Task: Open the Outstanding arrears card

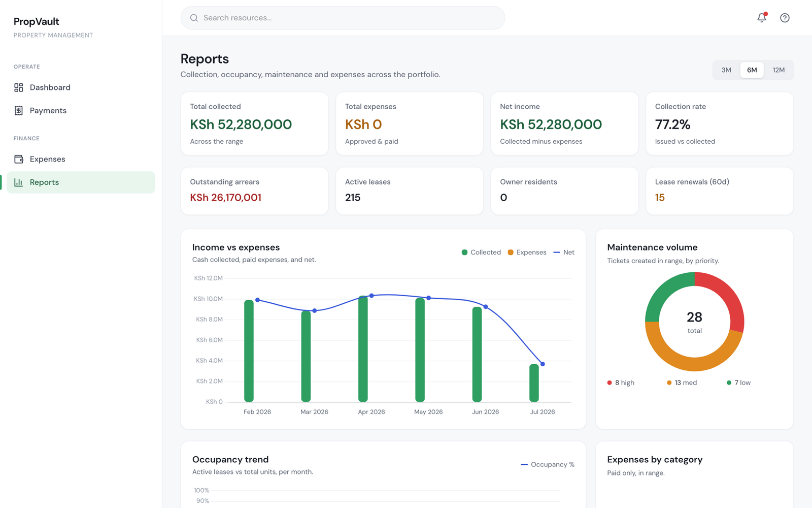Action: 254,191
